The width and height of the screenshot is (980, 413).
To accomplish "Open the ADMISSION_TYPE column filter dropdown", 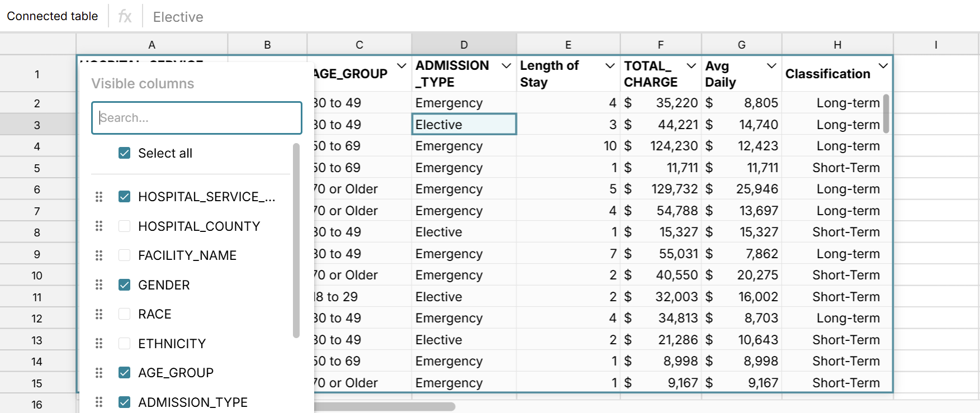I will [x=506, y=66].
